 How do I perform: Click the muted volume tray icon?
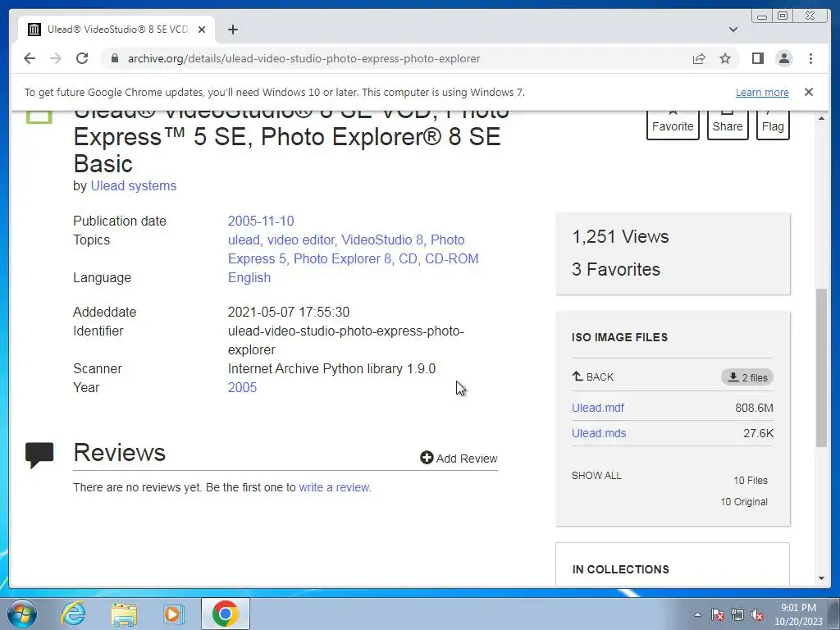pos(757,614)
